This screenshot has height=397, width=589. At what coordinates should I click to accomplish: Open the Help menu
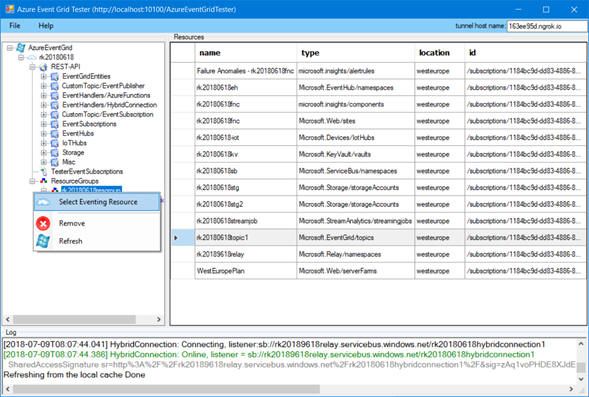click(46, 26)
